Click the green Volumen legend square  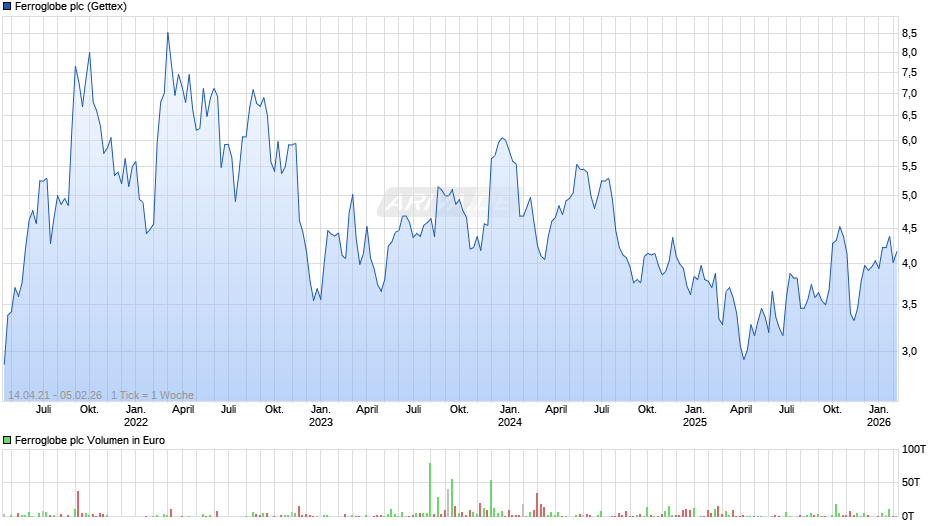pos(7,440)
